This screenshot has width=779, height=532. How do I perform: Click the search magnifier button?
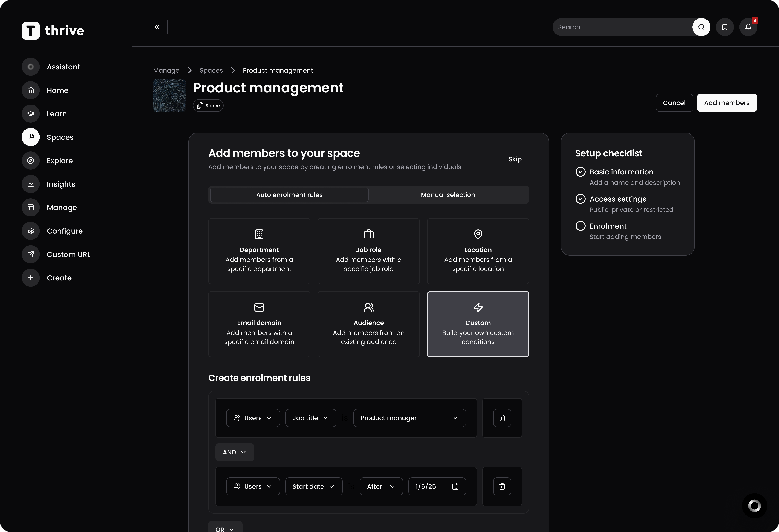[x=701, y=27]
